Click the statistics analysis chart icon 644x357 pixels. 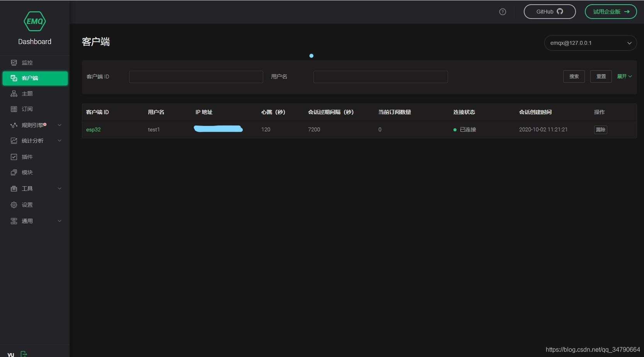pyautogui.click(x=14, y=141)
